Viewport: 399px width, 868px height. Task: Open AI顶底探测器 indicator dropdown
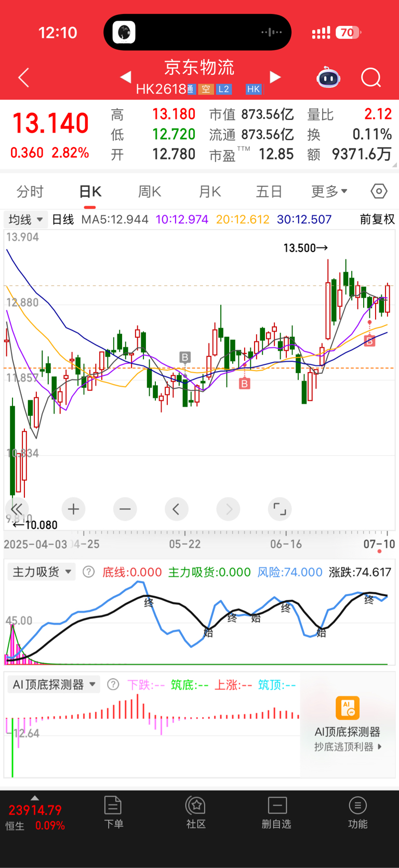point(54,685)
